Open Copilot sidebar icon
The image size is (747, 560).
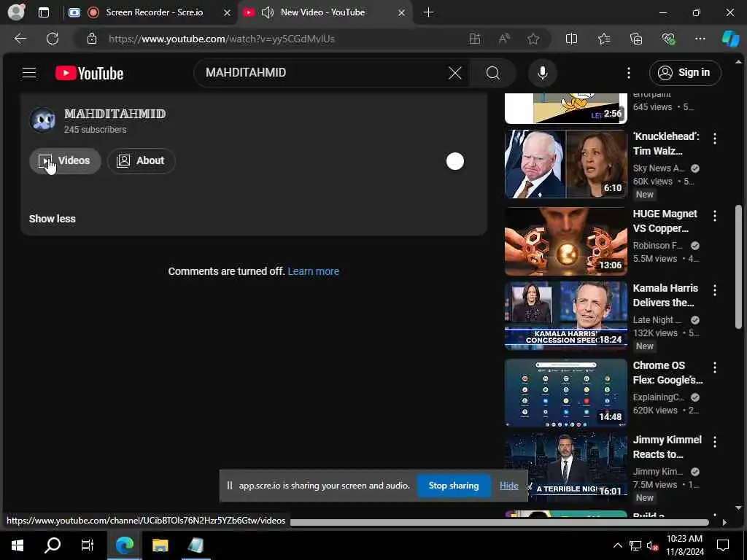[x=730, y=39]
